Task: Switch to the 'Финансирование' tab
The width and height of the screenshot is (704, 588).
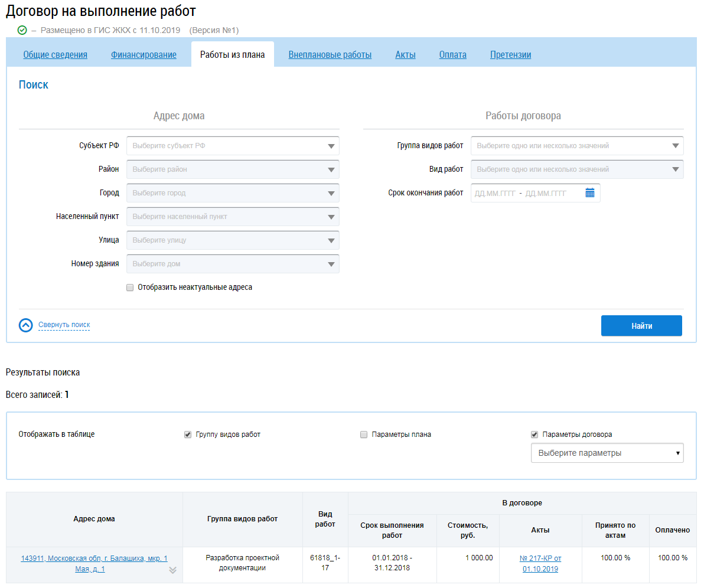Action: (144, 55)
